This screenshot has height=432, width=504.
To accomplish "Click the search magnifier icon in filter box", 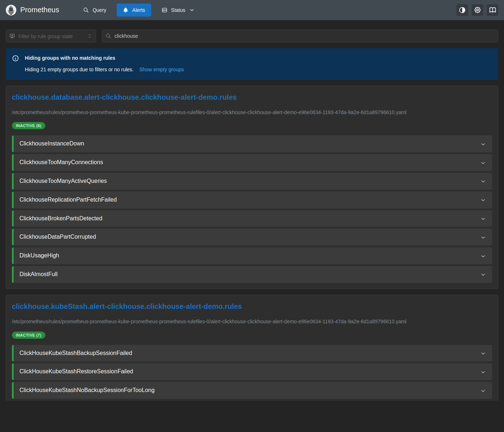I will click(108, 36).
